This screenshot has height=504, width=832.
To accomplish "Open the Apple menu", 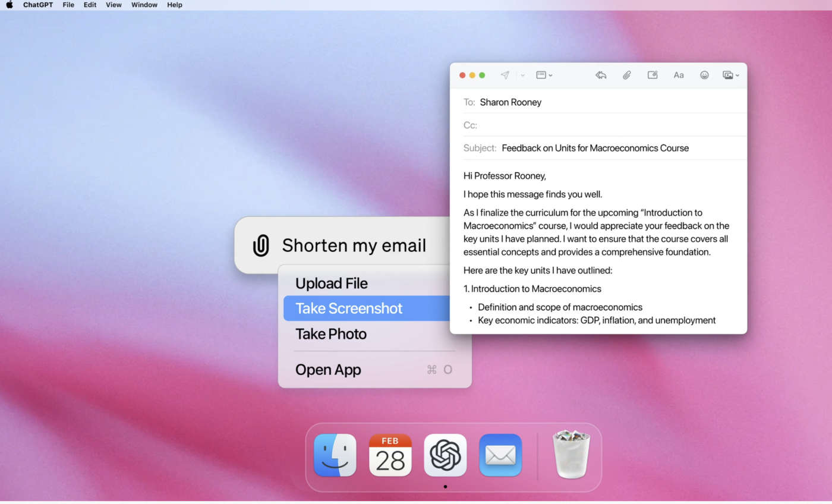I will click(9, 5).
